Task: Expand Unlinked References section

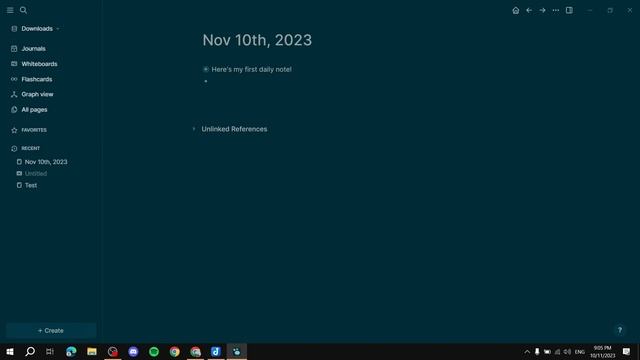Action: point(194,129)
